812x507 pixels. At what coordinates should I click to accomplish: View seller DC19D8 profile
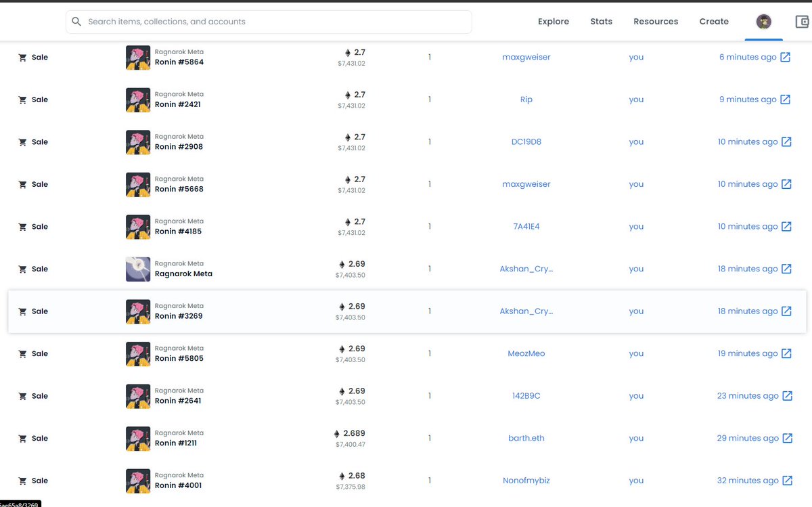coord(526,142)
